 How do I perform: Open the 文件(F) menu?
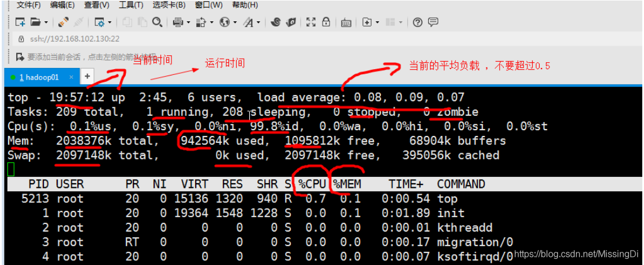point(29,5)
